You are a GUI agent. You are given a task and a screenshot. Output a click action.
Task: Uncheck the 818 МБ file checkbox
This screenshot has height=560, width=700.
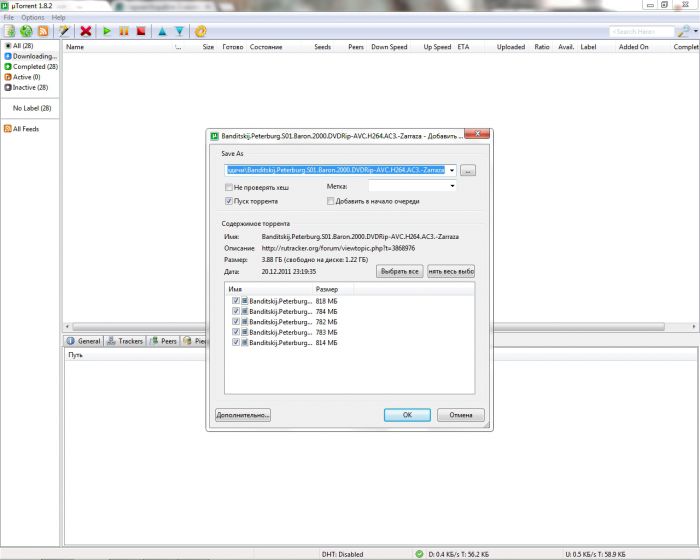point(235,300)
